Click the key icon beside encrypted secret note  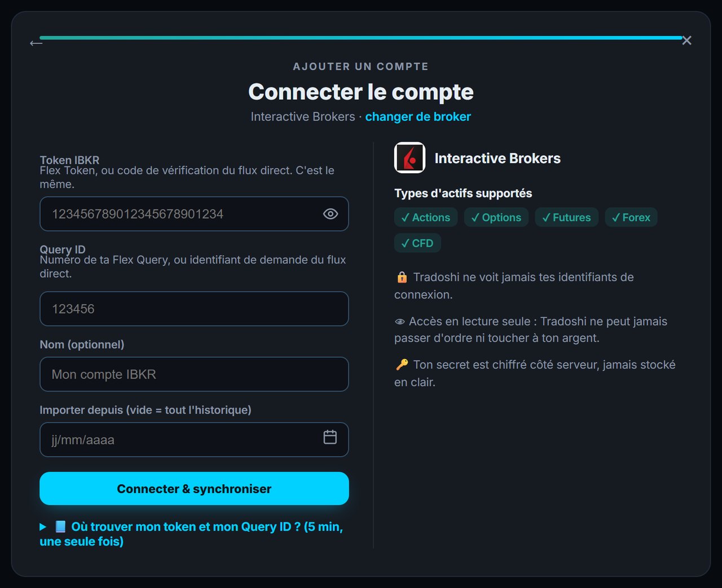pos(402,365)
